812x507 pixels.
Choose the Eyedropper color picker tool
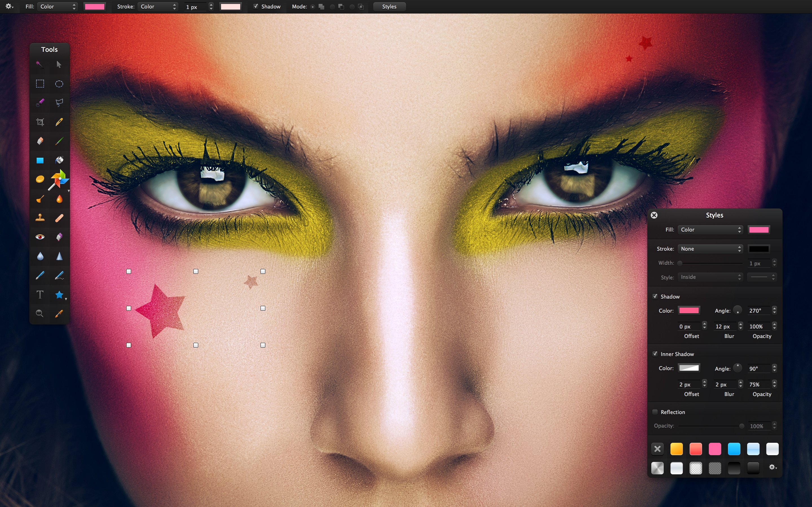pos(59,313)
